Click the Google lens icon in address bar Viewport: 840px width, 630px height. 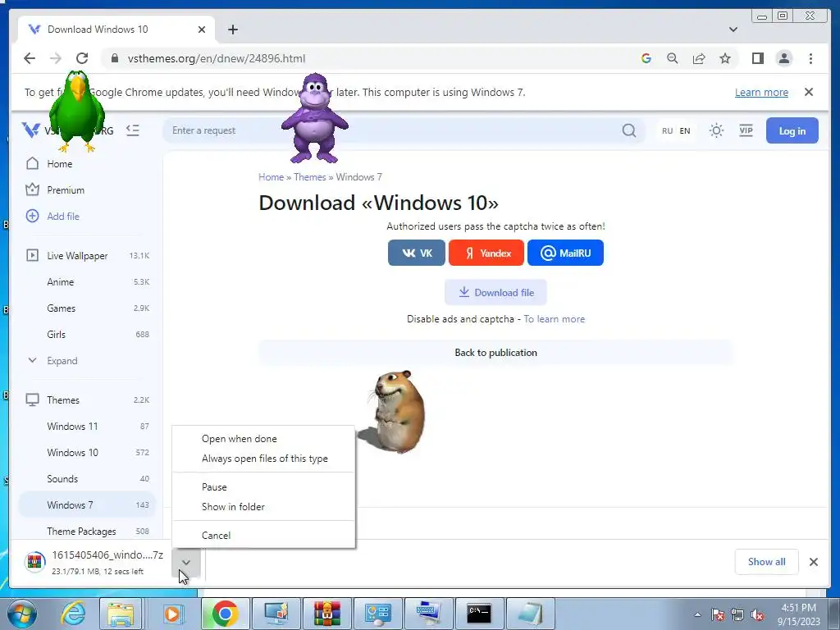[646, 58]
